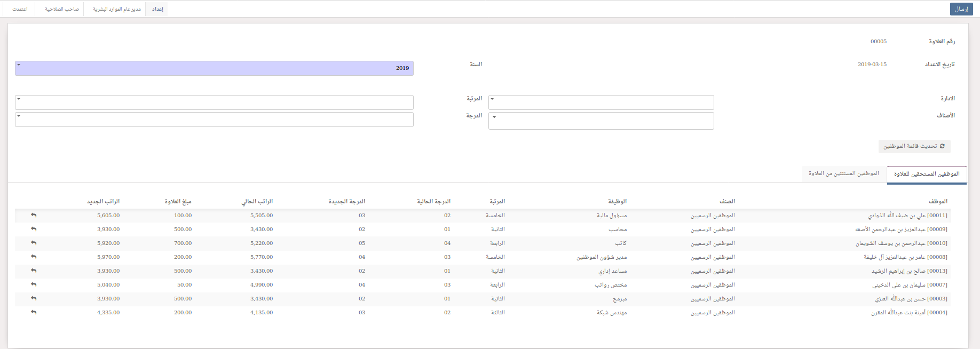
Task: Open the السنة dropdown showing 2019
Action: (214, 68)
